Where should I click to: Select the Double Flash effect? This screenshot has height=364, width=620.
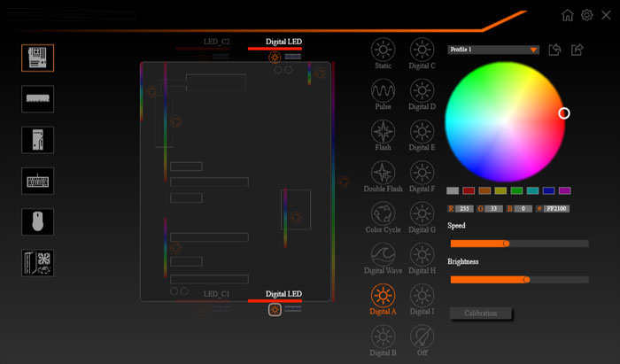pyautogui.click(x=384, y=172)
